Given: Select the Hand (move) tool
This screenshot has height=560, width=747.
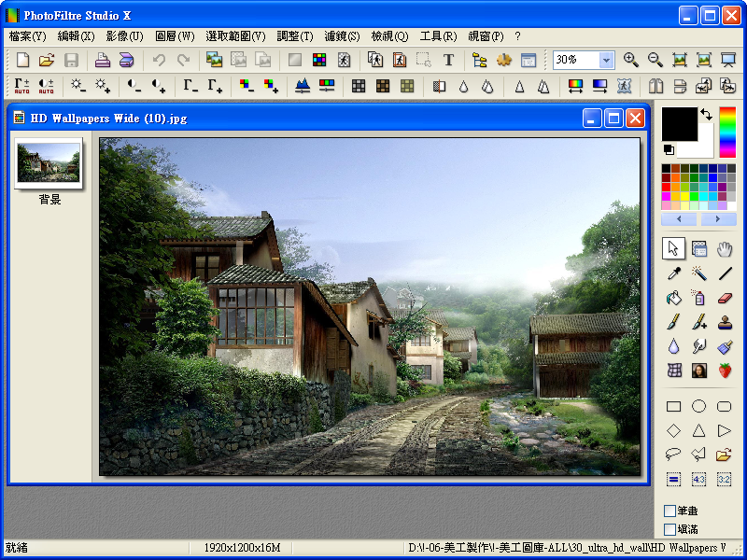Looking at the screenshot, I should pyautogui.click(x=725, y=248).
